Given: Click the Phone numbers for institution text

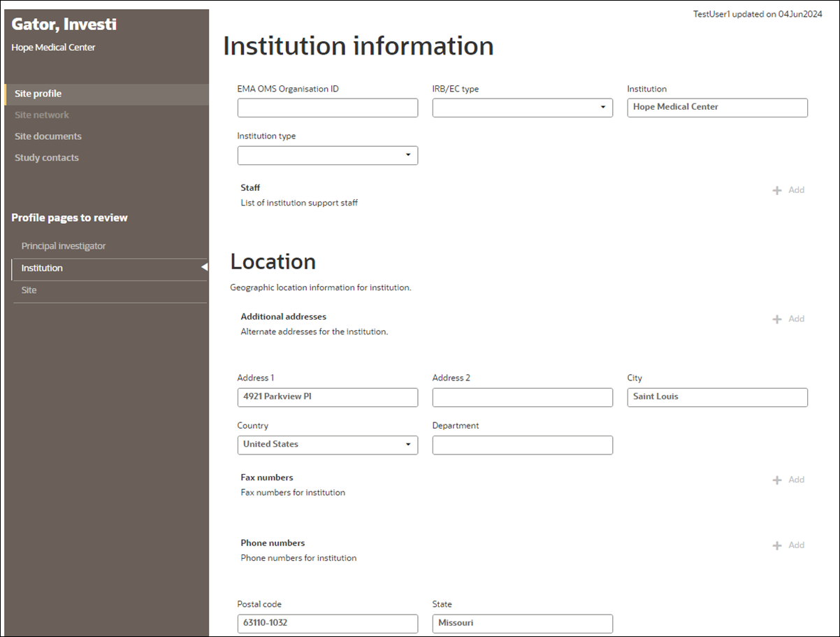Looking at the screenshot, I should pos(298,559).
